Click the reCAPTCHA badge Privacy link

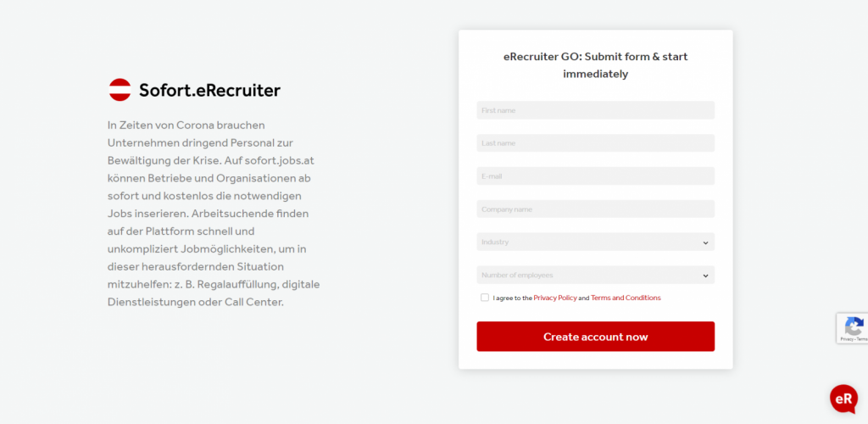point(847,338)
